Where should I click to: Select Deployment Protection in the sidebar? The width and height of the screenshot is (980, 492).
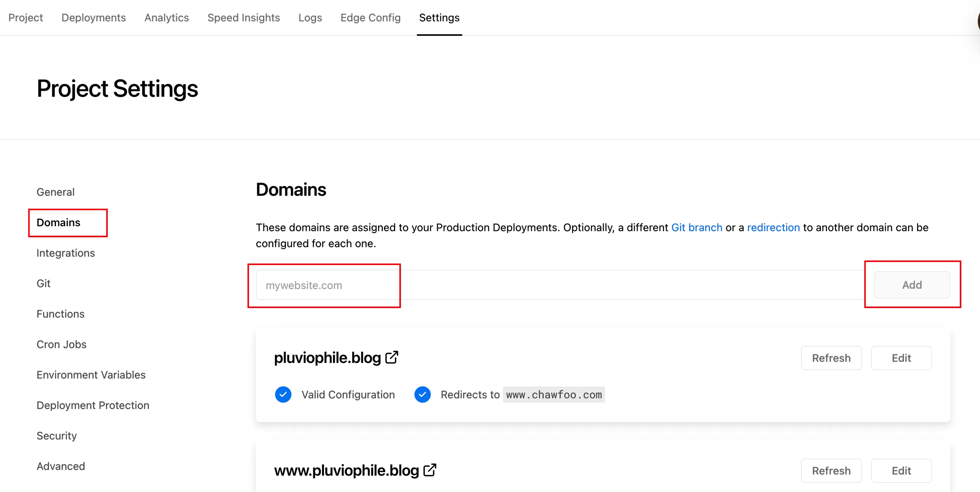click(x=93, y=405)
